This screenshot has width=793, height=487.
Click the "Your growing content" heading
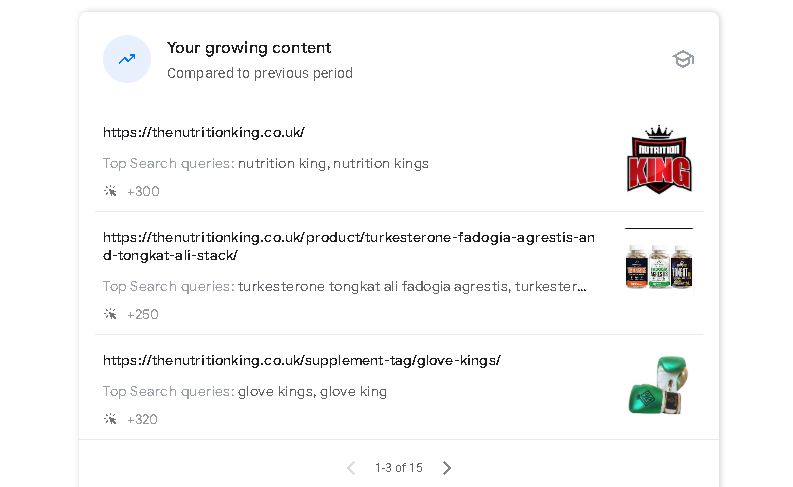[249, 48]
